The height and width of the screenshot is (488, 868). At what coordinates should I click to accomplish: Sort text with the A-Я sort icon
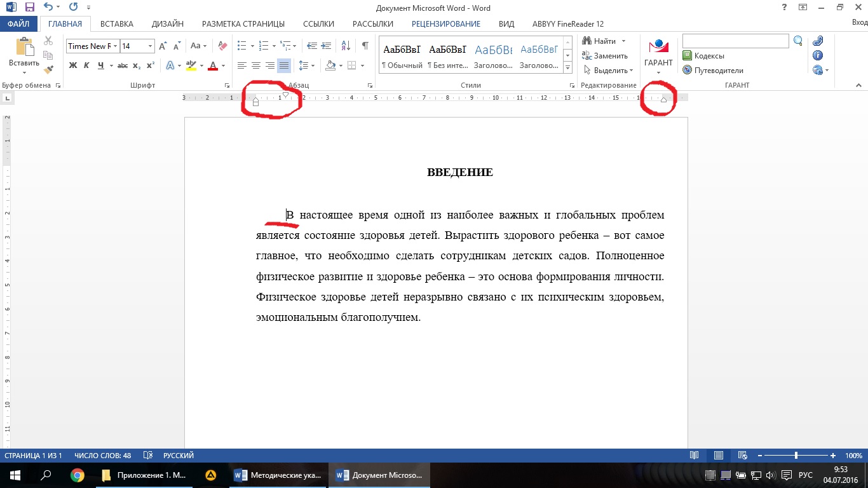click(346, 46)
